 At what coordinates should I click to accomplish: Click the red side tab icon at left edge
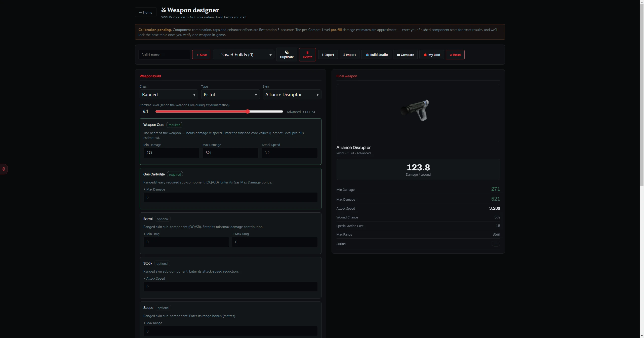click(4, 169)
